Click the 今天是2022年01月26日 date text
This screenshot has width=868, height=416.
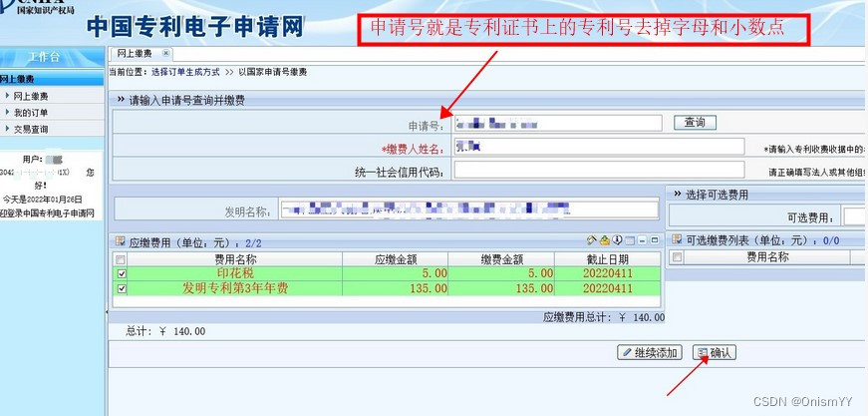(x=43, y=199)
